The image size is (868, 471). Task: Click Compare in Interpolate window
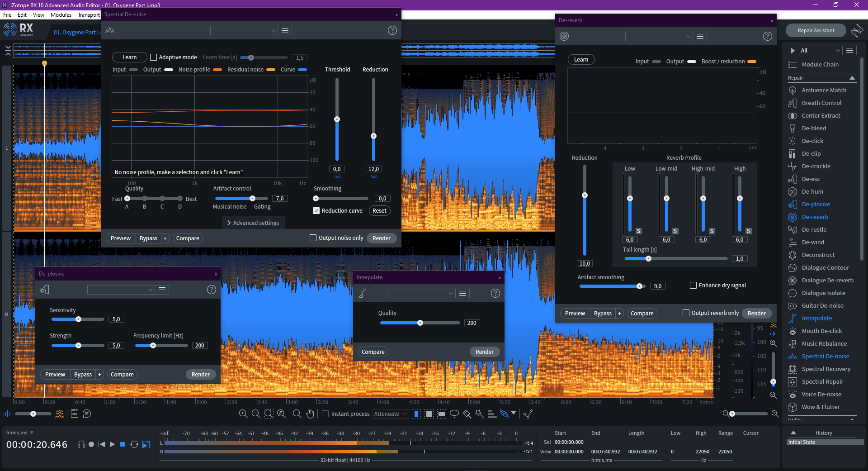(373, 352)
